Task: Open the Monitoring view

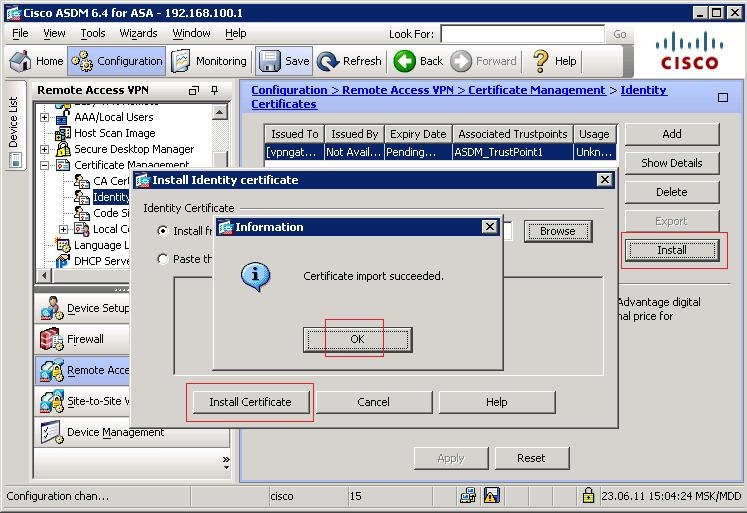Action: coord(209,61)
